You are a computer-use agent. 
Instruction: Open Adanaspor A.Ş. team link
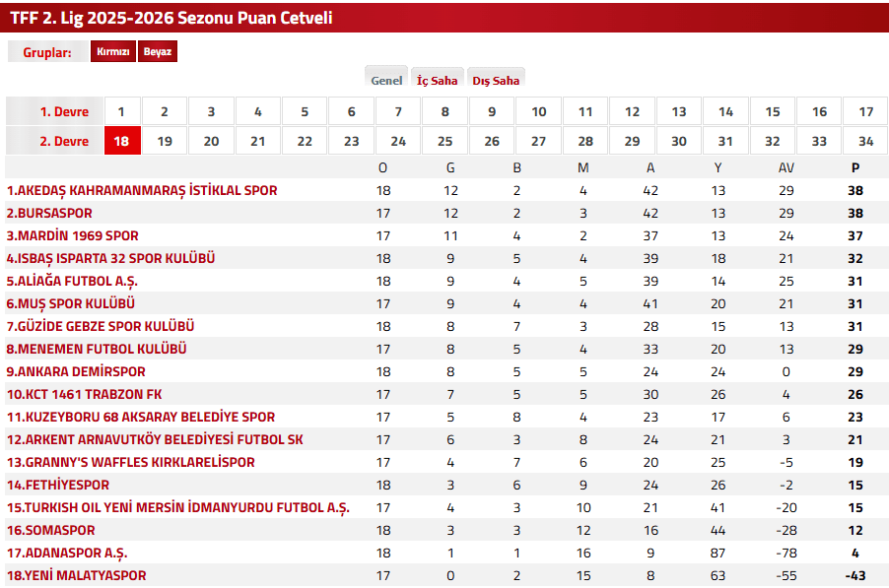point(67,553)
